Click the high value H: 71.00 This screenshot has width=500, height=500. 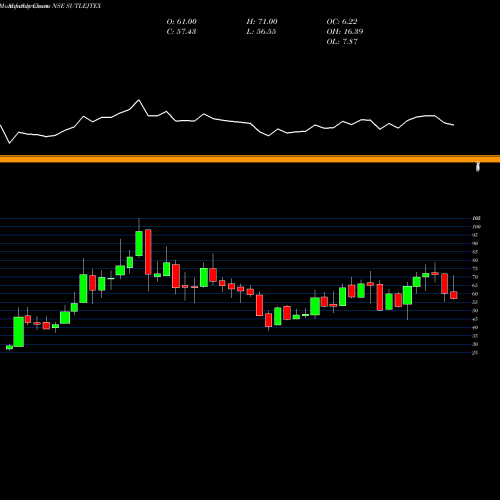click(262, 22)
